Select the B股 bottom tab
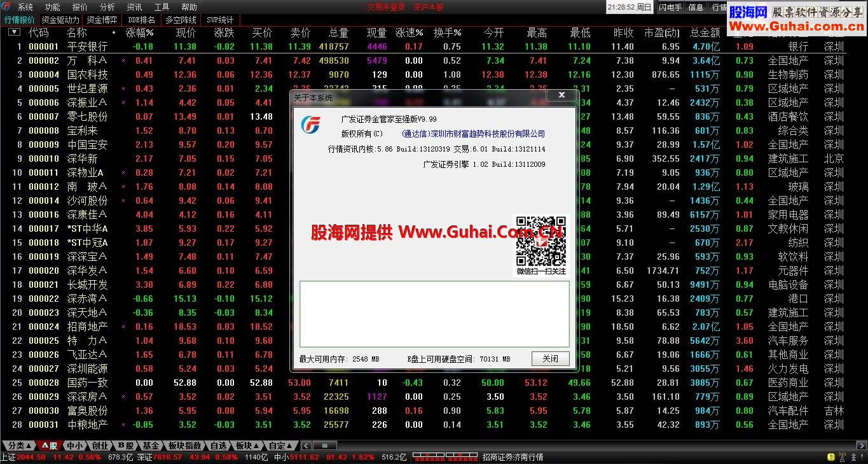 pos(126,446)
